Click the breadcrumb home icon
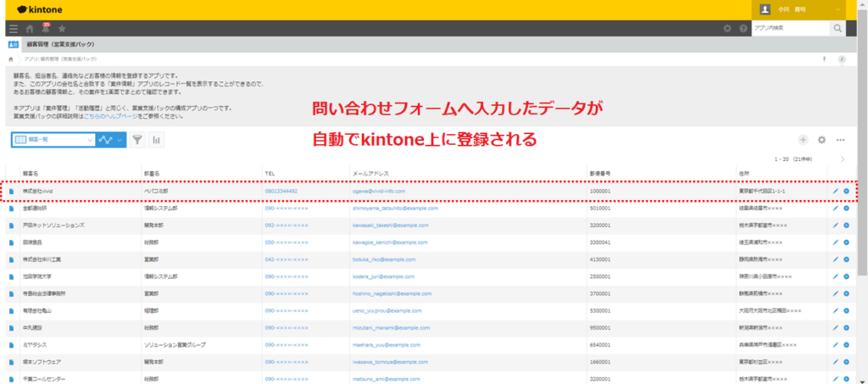Image resolution: width=868 pixels, height=384 pixels. [x=11, y=58]
